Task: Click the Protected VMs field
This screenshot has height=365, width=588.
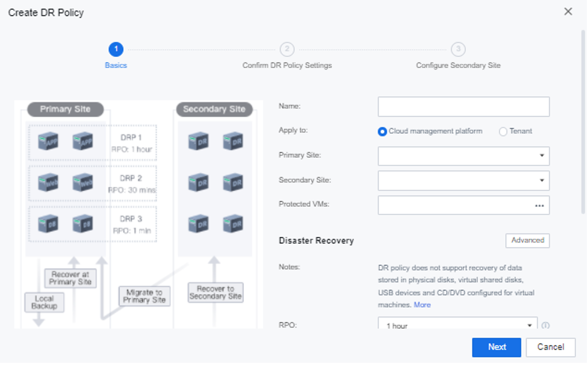Action: 464,205
